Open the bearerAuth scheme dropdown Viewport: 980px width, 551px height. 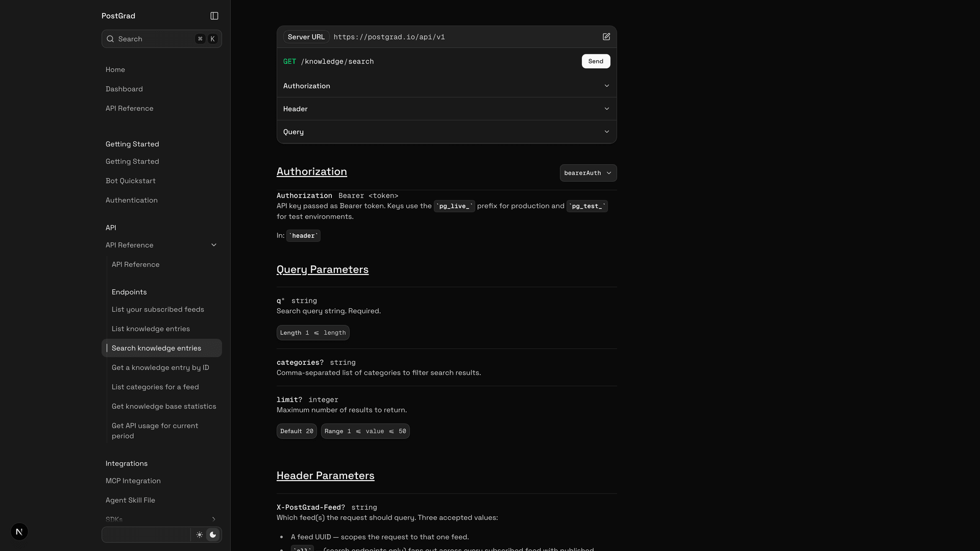tap(588, 173)
